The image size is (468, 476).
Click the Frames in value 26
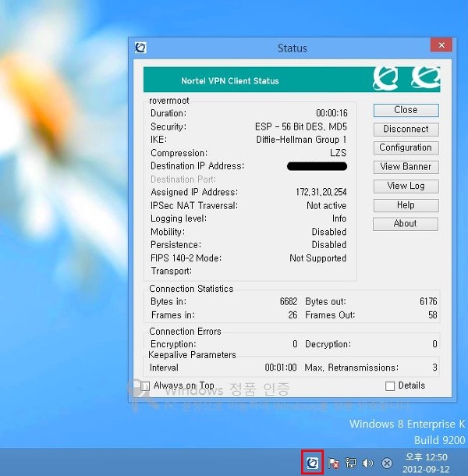click(292, 314)
